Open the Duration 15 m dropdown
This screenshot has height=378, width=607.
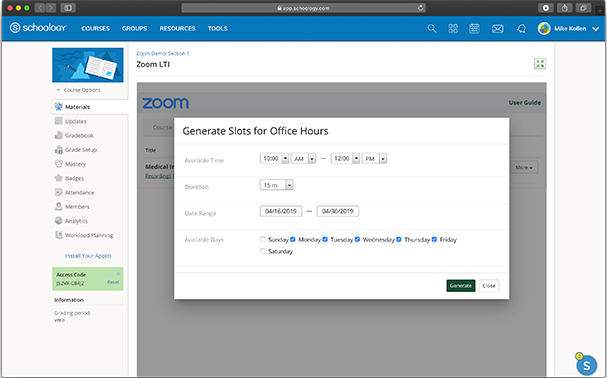[x=276, y=185]
